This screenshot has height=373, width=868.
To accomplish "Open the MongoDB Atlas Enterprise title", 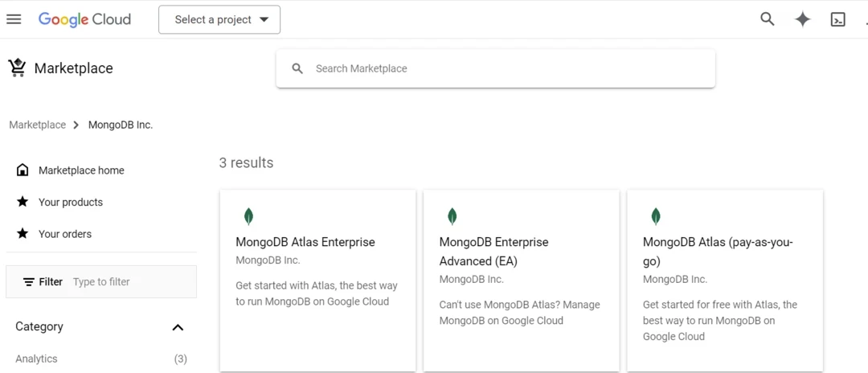I will pos(305,242).
